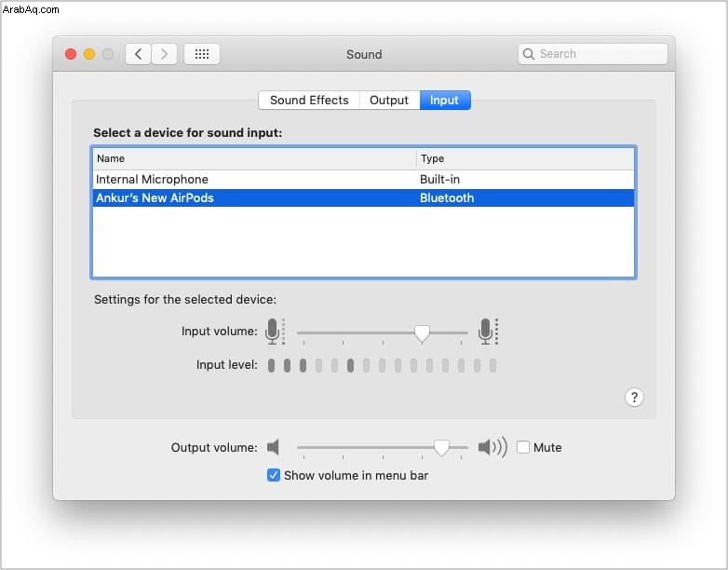Switch to the Output tab
728x570 pixels.
point(389,101)
